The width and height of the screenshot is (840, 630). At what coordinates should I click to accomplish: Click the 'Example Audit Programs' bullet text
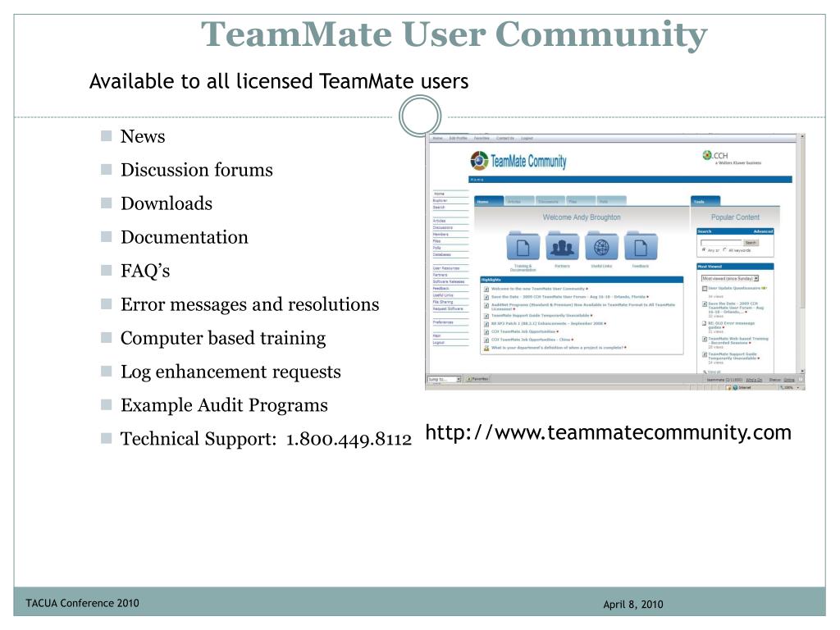coord(224,405)
